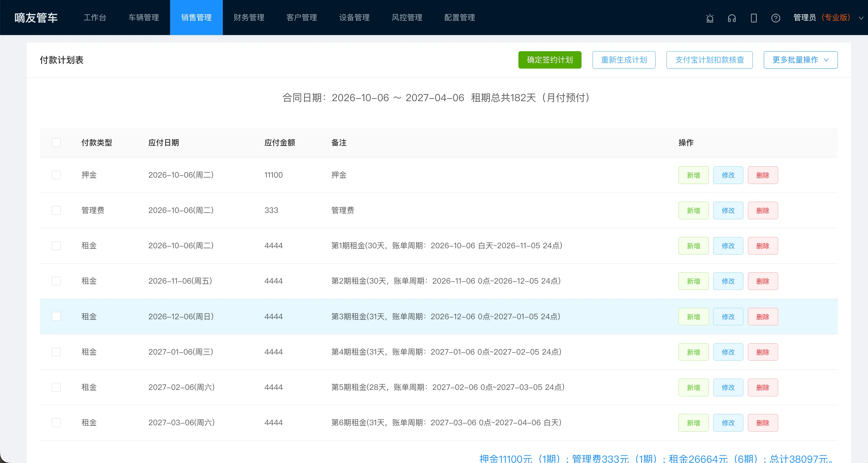This screenshot has height=463, width=868.
Task: Toggle the select-all checkbox in table header
Action: 56,143
